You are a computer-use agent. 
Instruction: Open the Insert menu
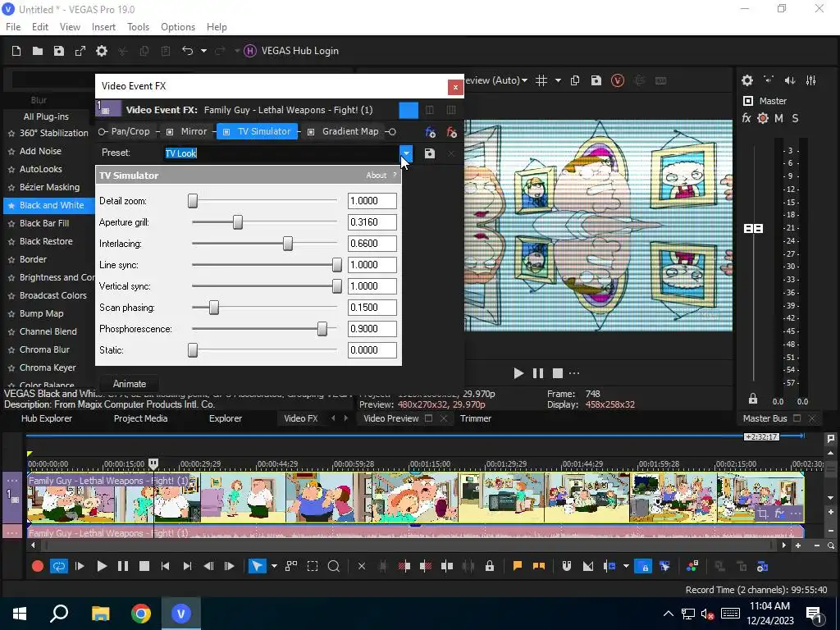click(x=103, y=27)
